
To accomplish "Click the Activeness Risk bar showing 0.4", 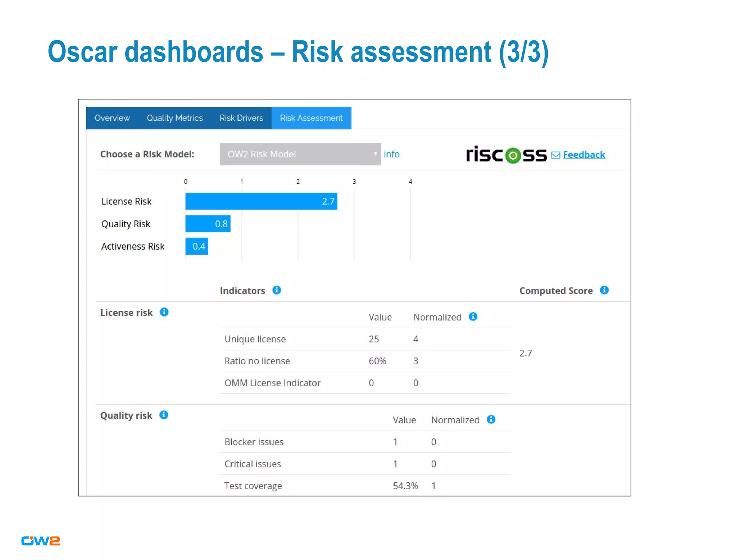I will (x=197, y=246).
